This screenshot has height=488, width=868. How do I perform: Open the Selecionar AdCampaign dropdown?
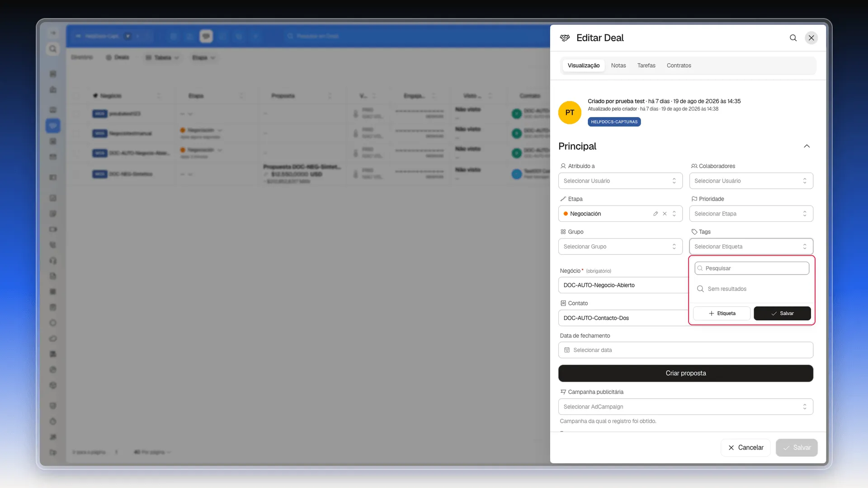tap(685, 407)
